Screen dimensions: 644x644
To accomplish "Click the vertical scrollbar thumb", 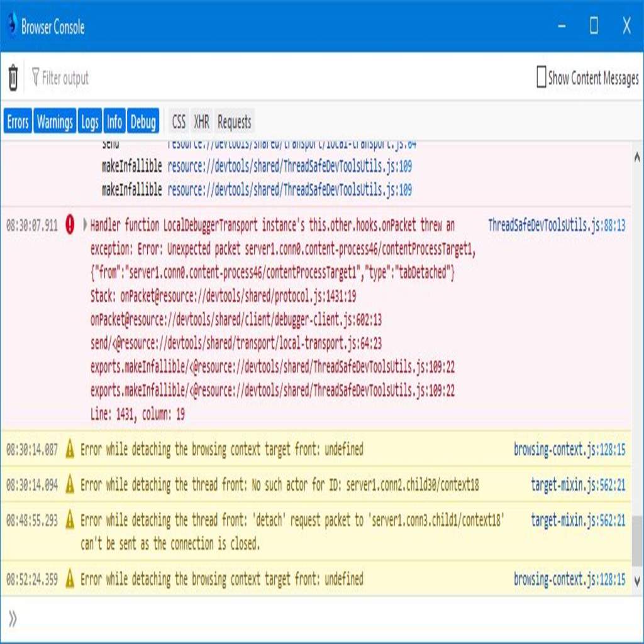I will click(637, 540).
